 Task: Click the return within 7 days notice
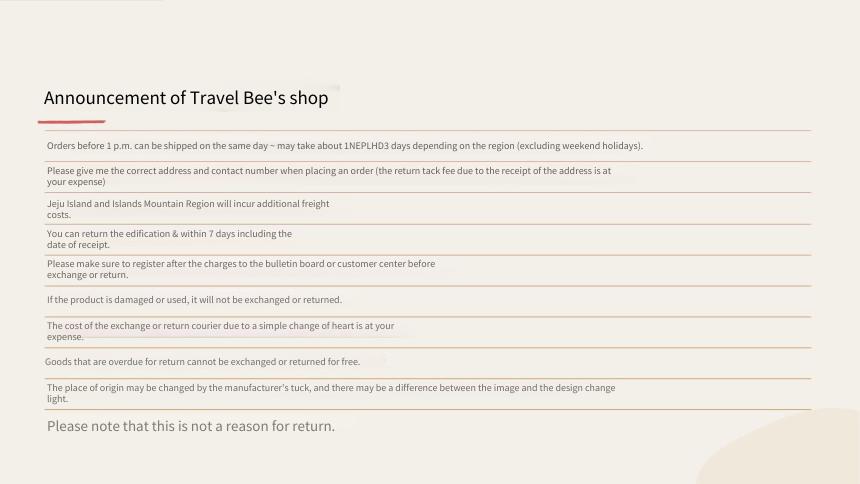(x=169, y=239)
